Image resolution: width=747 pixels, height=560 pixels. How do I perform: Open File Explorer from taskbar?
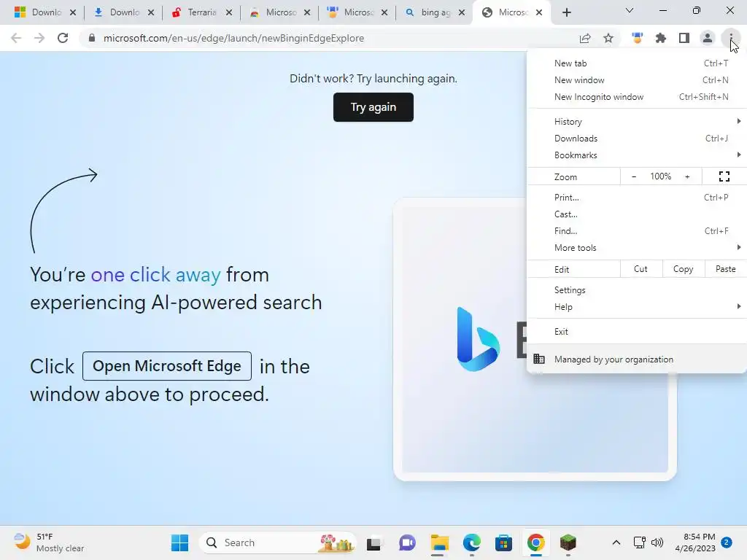(439, 542)
